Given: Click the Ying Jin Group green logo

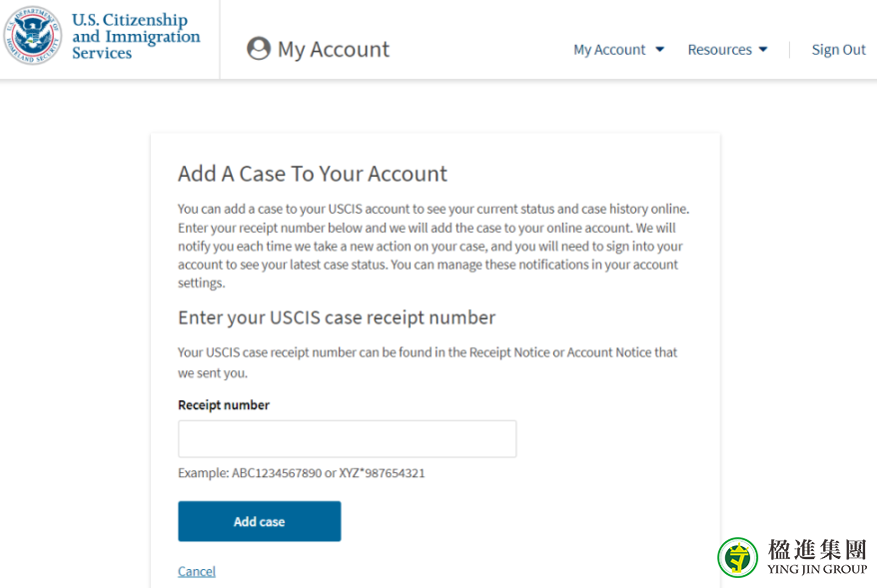Looking at the screenshot, I should [738, 557].
